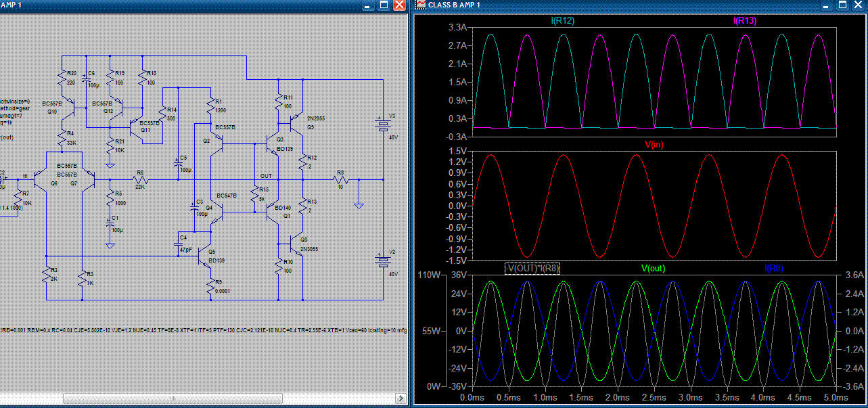Maximize the AMP 1 schematic window

[384, 5]
